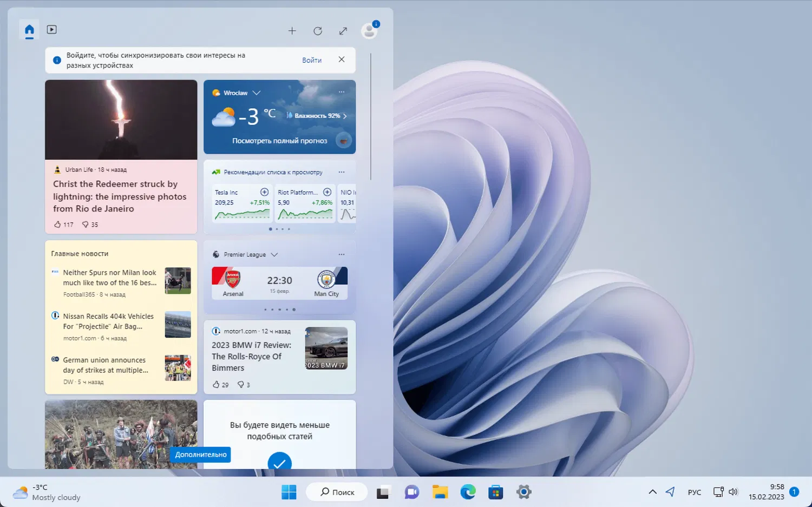812x507 pixels.
Task: Expand the Wroclaw location dropdown
Action: 257,93
